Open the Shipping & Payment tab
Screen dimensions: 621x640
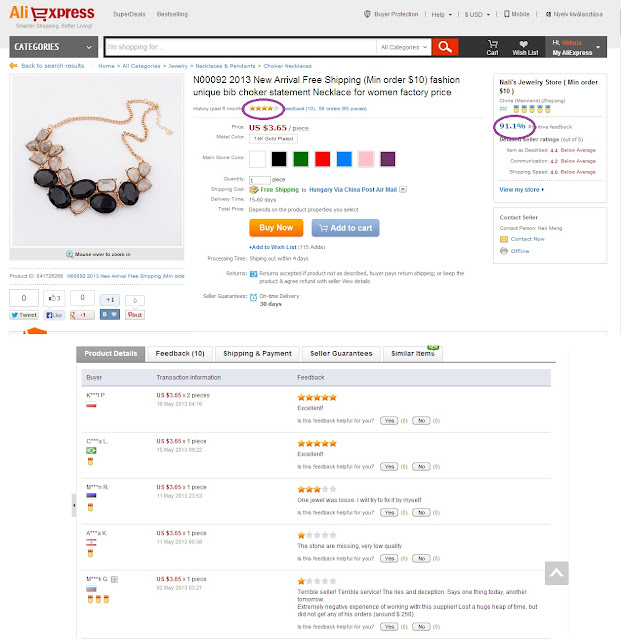pyautogui.click(x=257, y=353)
